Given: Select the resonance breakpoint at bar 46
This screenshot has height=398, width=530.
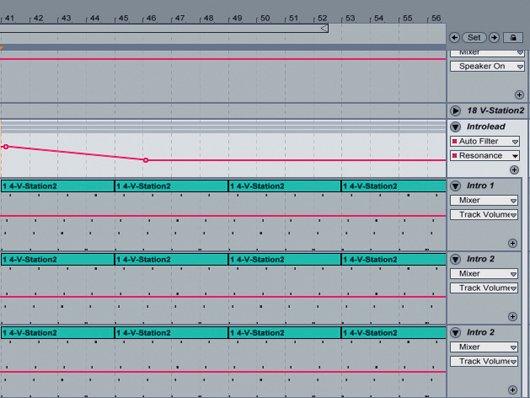Looking at the screenshot, I should [146, 160].
